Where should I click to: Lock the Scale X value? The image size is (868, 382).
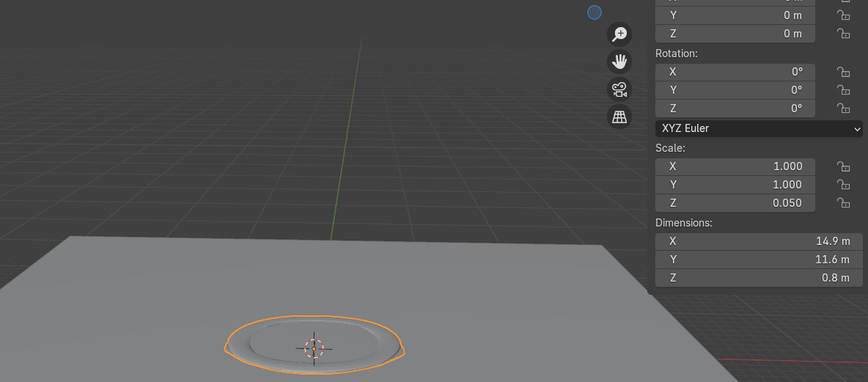[x=844, y=166]
